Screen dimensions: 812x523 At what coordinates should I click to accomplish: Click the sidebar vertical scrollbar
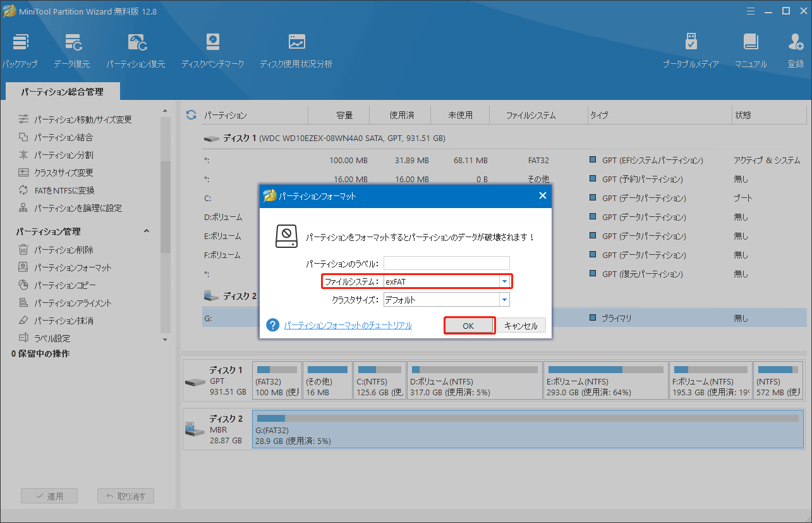click(x=166, y=209)
